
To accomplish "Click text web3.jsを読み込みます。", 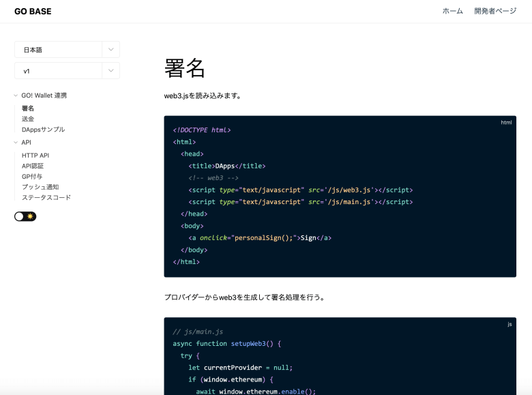I will [x=203, y=96].
